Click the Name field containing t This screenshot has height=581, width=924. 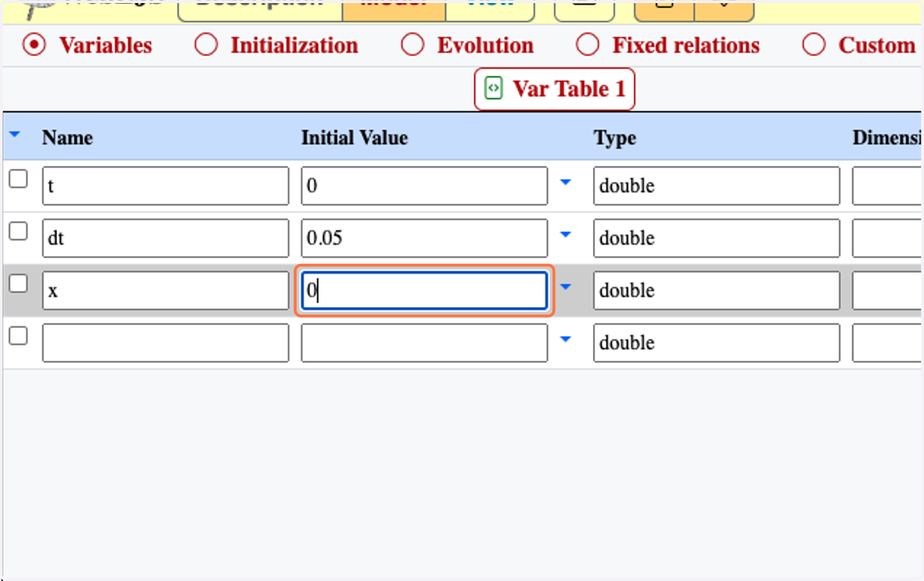[166, 186]
